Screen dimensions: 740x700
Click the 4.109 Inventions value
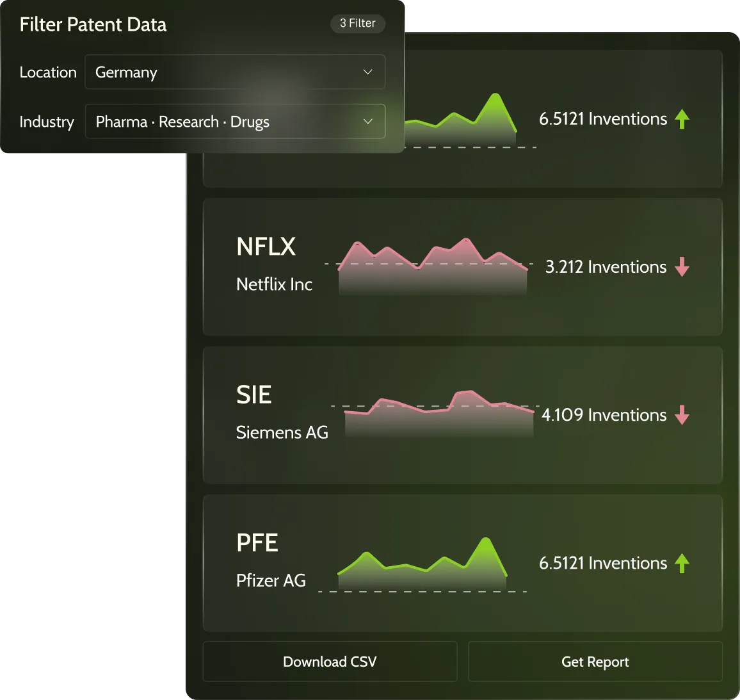604,415
